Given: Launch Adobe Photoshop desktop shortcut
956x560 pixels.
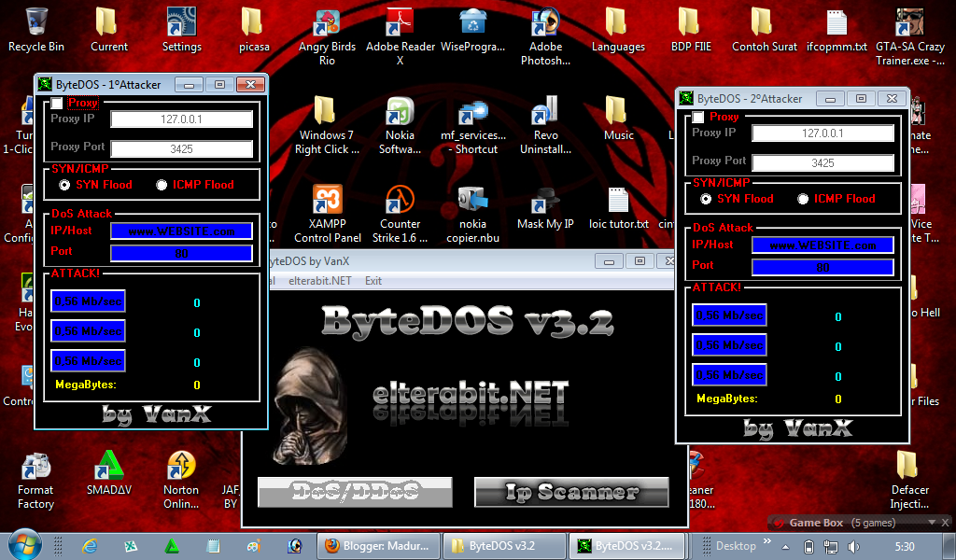Looking at the screenshot, I should click(x=545, y=36).
